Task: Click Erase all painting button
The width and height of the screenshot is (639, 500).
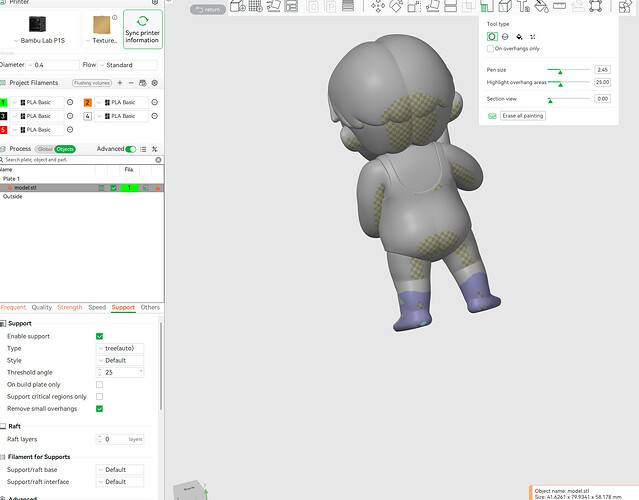Action: (523, 116)
